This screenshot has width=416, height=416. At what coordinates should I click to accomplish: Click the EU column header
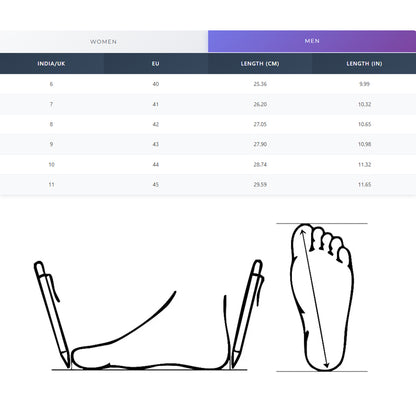pyautogui.click(x=156, y=63)
